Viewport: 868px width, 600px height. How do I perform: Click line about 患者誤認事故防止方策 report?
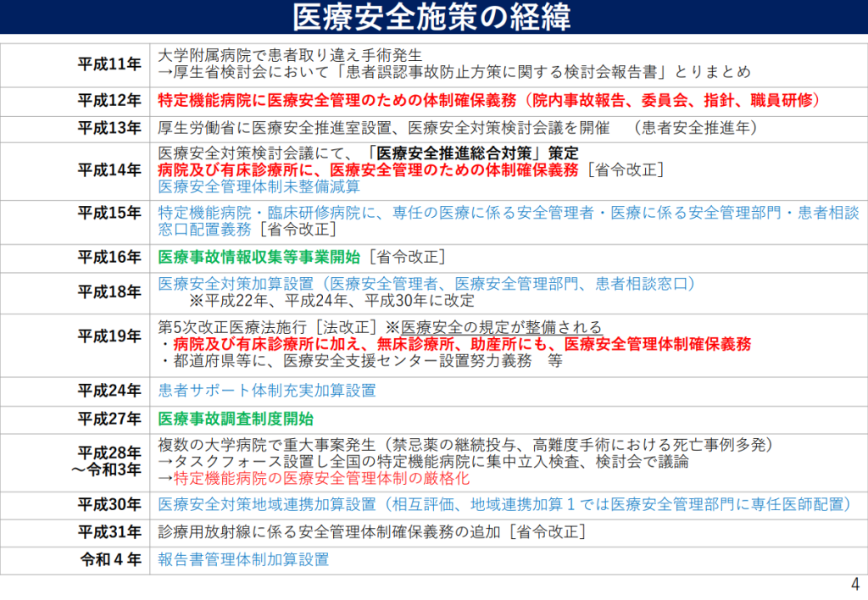[454, 72]
